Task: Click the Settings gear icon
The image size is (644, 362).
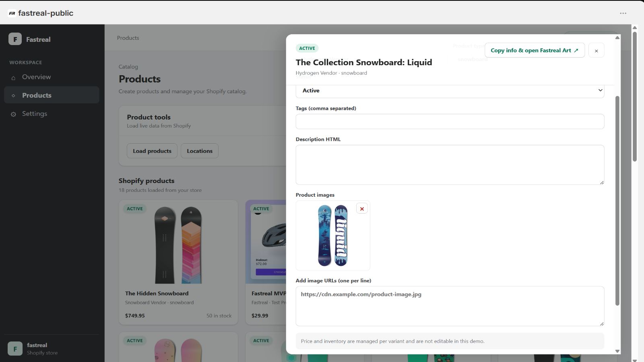Action: (x=13, y=114)
